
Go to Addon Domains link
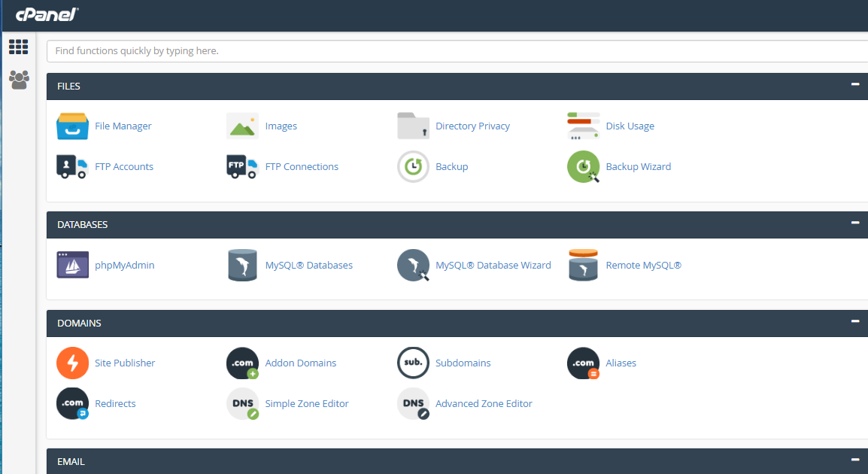(301, 363)
